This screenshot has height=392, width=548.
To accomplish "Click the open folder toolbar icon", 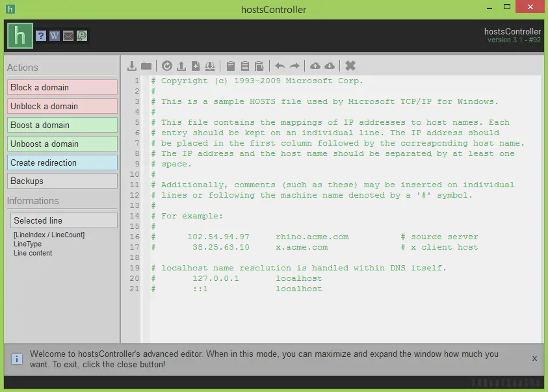I will point(146,66).
